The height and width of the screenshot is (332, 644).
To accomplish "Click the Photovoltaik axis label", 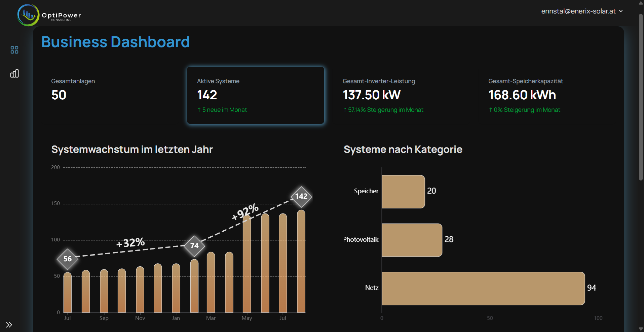I will click(x=361, y=240).
